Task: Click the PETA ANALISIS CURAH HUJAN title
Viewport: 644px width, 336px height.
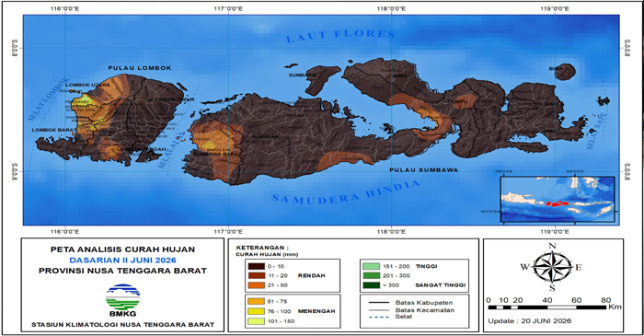Action: (122, 249)
